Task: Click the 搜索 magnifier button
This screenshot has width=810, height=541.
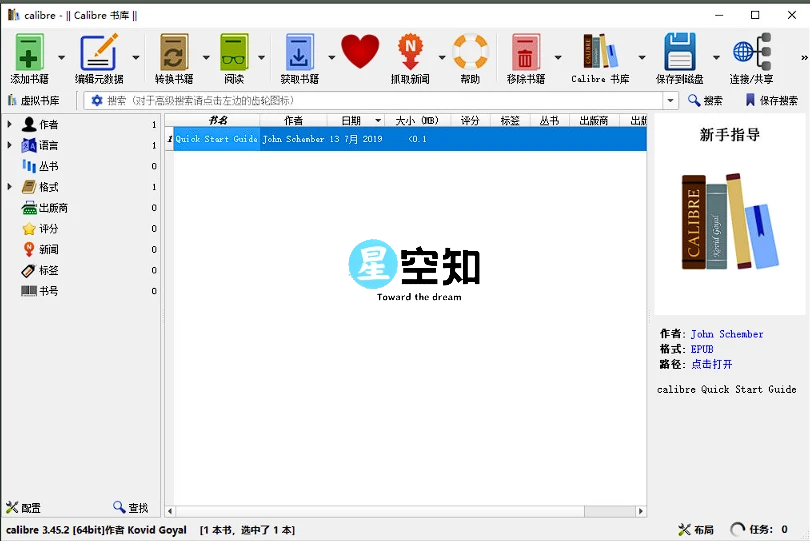Action: pyautogui.click(x=705, y=100)
